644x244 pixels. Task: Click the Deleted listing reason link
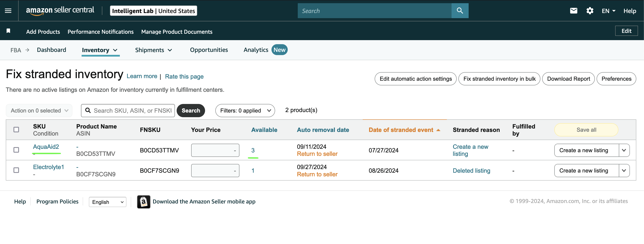471,171
